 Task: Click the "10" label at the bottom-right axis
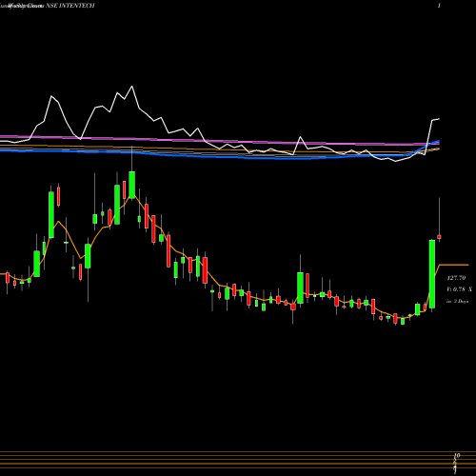point(457,456)
